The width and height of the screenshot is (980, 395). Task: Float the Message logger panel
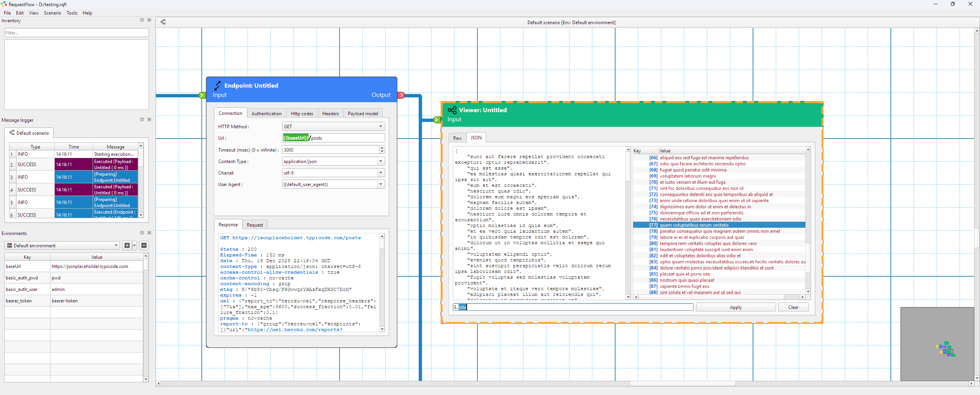click(x=142, y=119)
